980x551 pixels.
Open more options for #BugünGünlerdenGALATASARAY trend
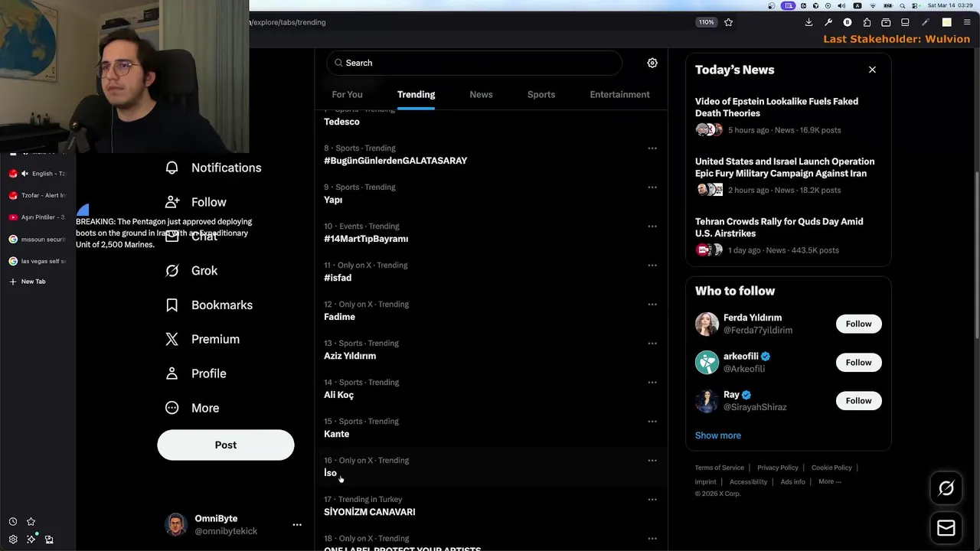(652, 148)
